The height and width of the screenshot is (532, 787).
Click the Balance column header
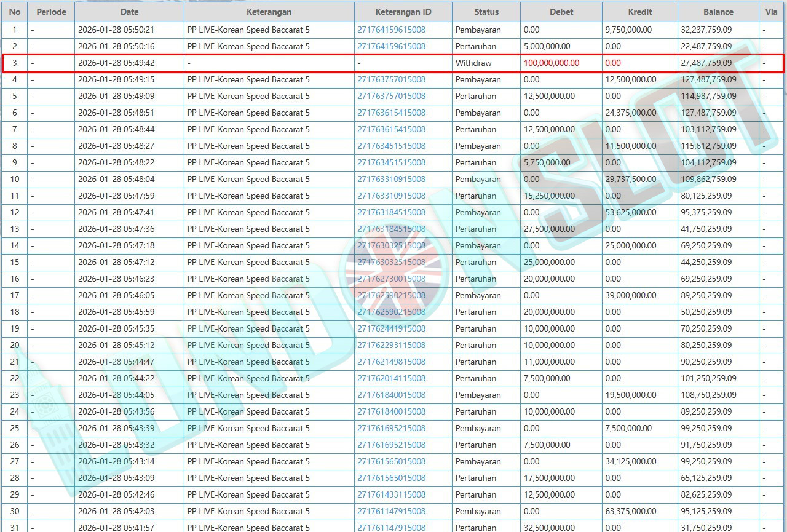pyautogui.click(x=718, y=12)
